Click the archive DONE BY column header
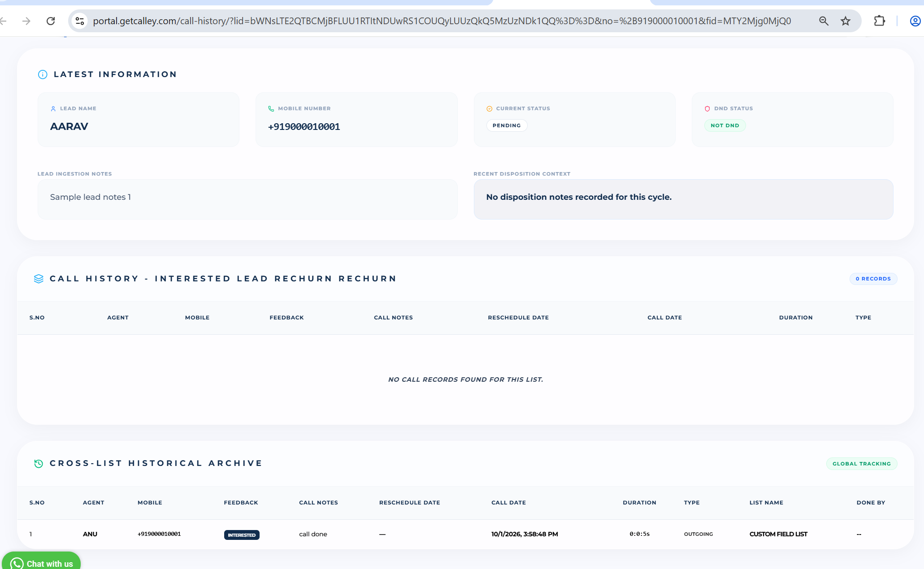 tap(871, 503)
